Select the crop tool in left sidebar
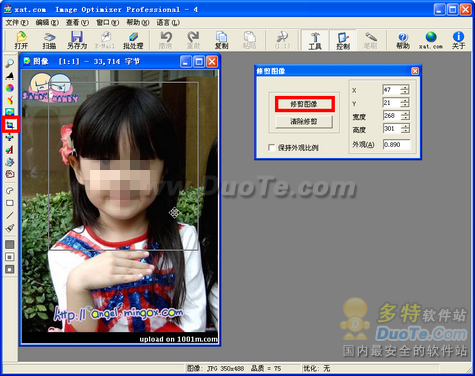This screenshot has height=376, width=475. tap(10, 125)
